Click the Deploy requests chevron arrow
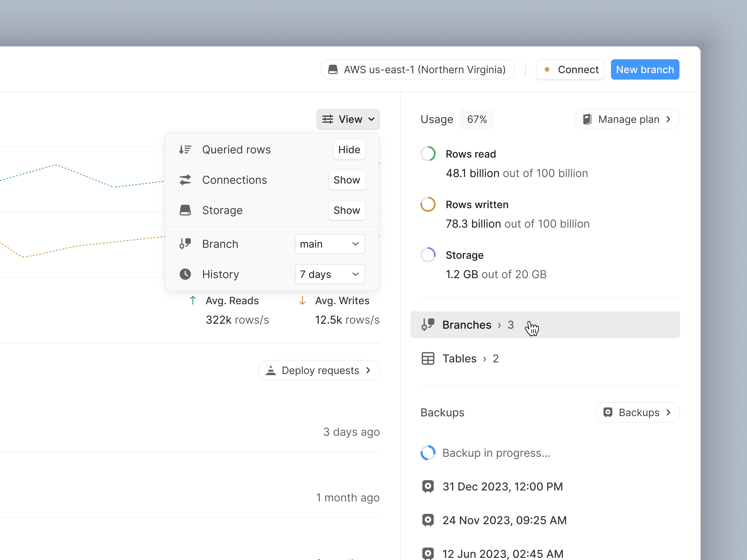This screenshot has width=747, height=560. click(368, 370)
